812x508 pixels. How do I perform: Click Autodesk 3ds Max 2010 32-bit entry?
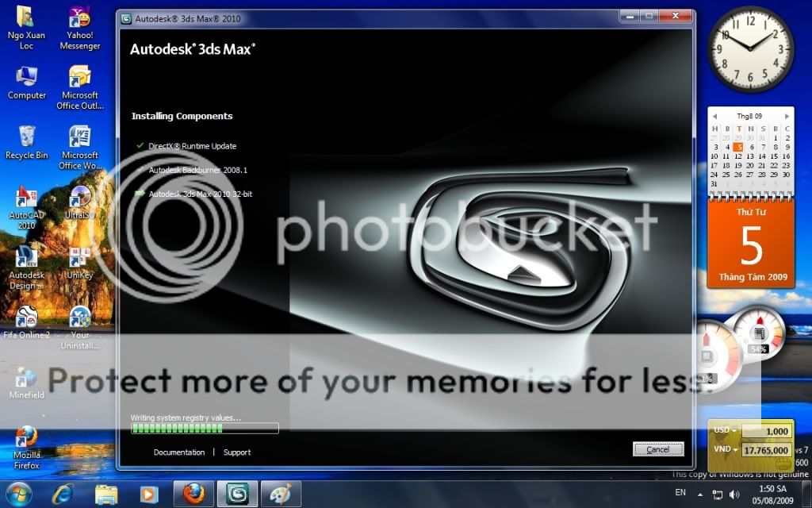[x=201, y=194]
